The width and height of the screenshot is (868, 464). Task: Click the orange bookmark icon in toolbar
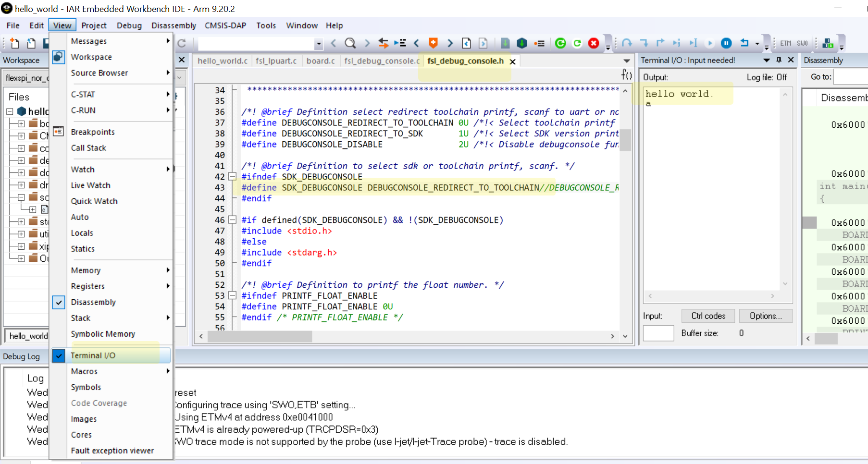pos(433,43)
